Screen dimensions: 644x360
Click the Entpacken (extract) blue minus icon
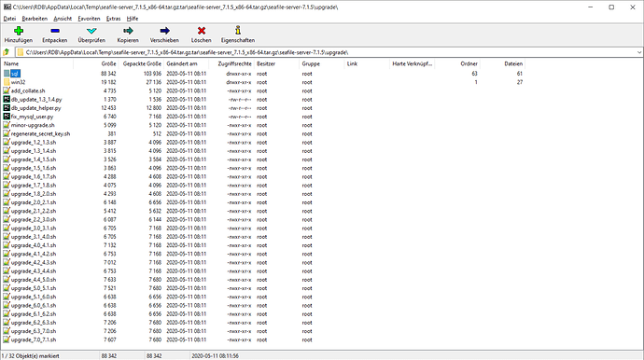55,31
